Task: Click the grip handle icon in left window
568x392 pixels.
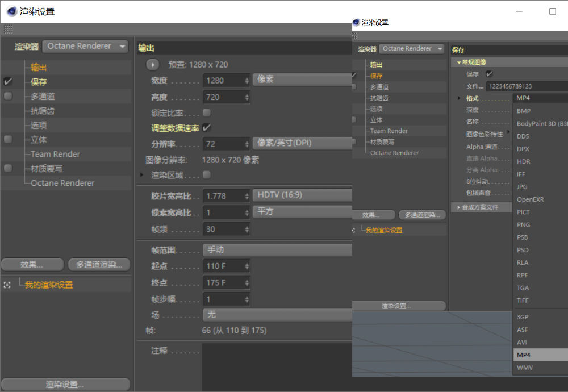Action: [x=8, y=30]
